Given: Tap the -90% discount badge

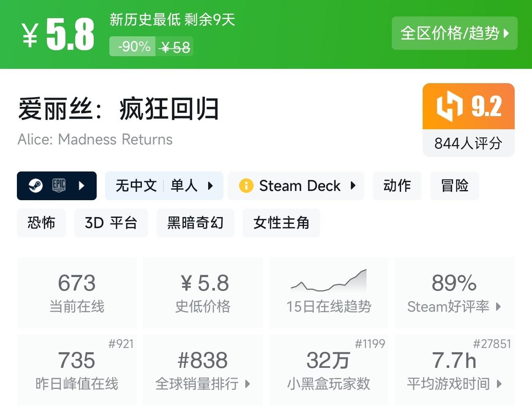Looking at the screenshot, I should [133, 46].
